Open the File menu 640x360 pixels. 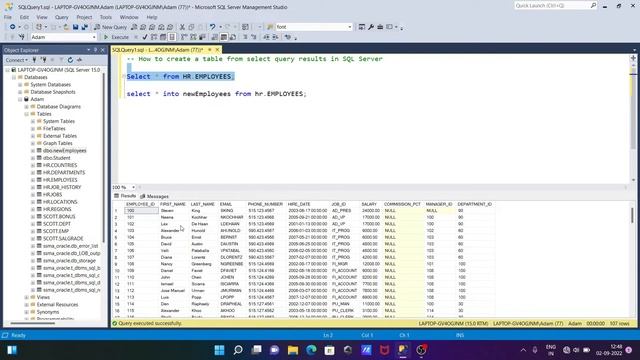pos(8,17)
